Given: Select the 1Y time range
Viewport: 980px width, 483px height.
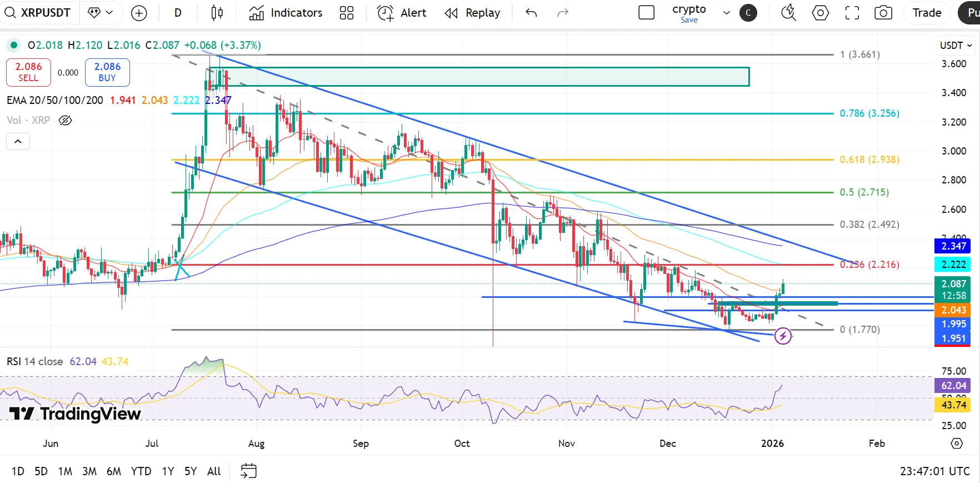Looking at the screenshot, I should (168, 471).
